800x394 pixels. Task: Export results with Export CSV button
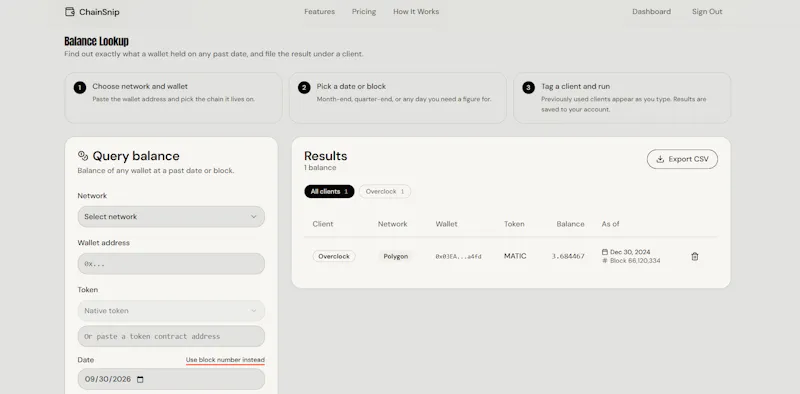click(x=682, y=159)
